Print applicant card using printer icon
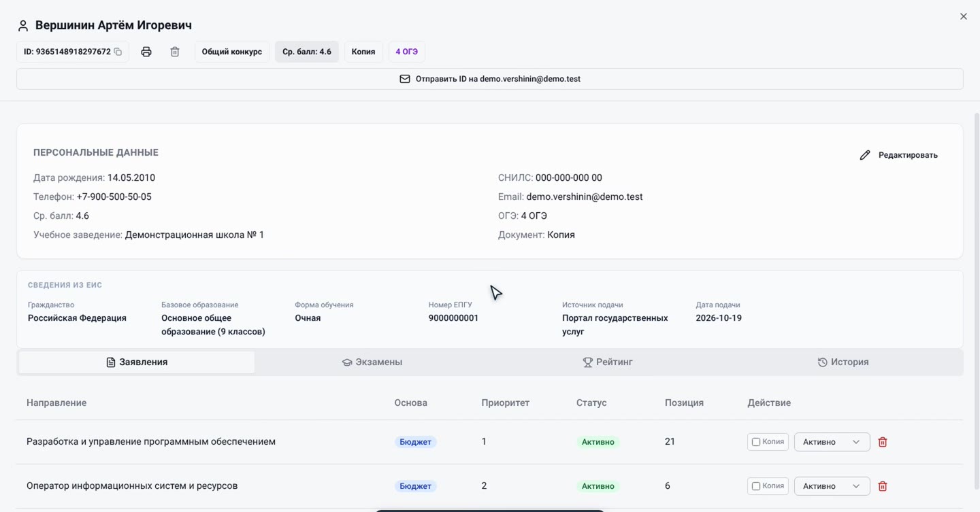 coord(146,52)
